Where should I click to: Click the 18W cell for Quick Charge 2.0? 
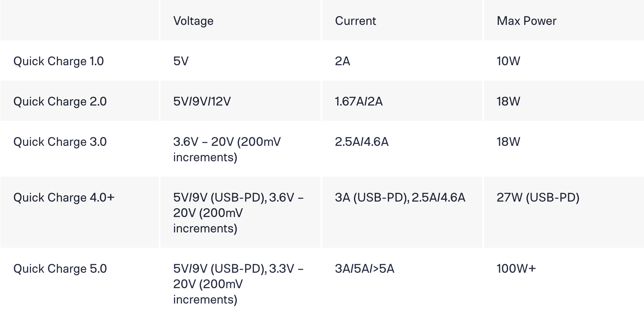508,101
